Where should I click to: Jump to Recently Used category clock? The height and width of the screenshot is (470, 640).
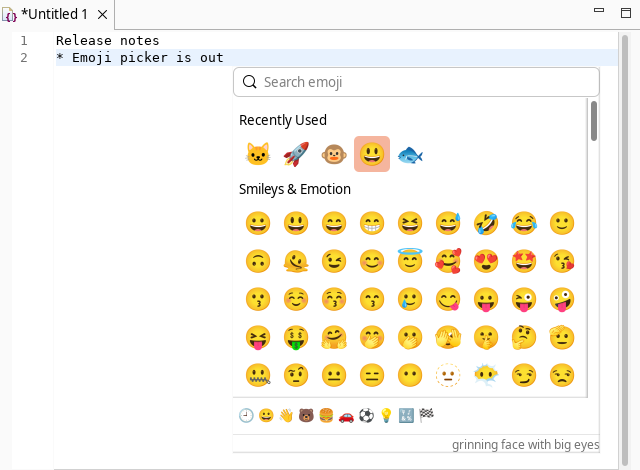point(246,416)
